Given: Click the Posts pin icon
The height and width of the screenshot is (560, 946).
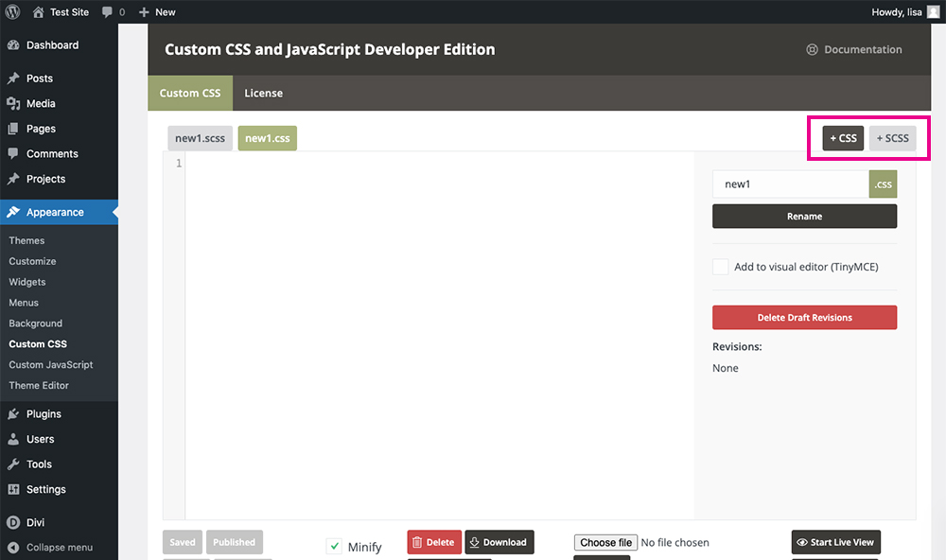Looking at the screenshot, I should (x=13, y=79).
